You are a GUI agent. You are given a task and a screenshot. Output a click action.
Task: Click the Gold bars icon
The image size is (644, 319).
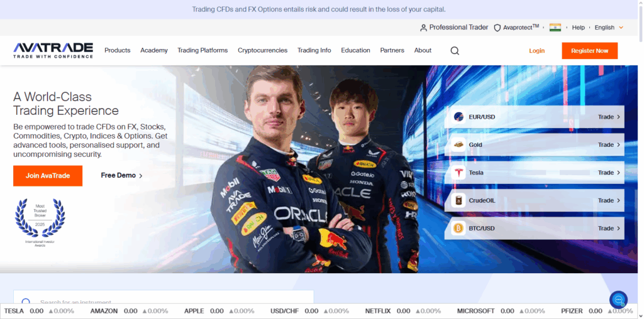(x=458, y=145)
